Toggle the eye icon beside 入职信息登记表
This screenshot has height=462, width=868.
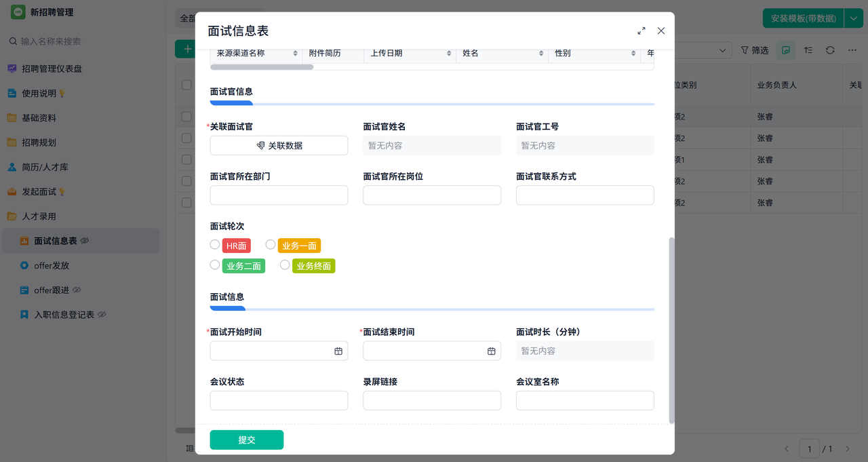pyautogui.click(x=102, y=315)
